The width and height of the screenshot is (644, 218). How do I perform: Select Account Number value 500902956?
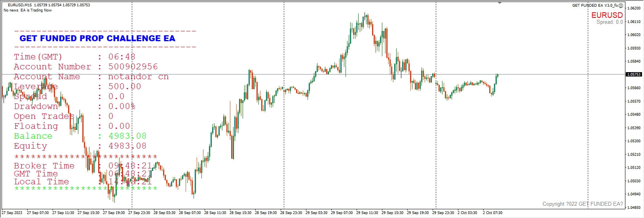click(133, 67)
